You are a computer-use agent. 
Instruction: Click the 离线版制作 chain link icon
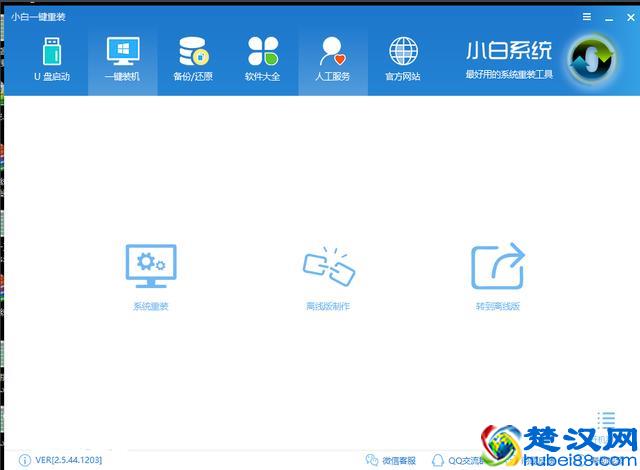tap(329, 266)
